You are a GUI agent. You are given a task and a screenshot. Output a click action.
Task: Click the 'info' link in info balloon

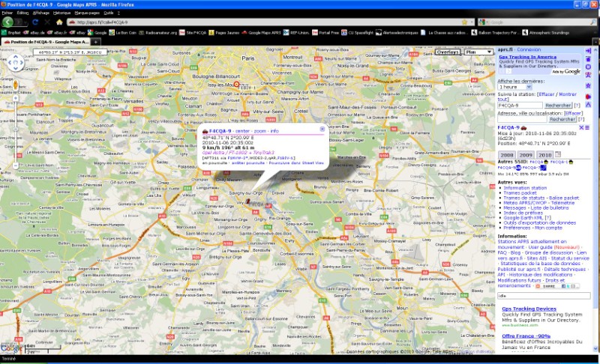point(274,131)
